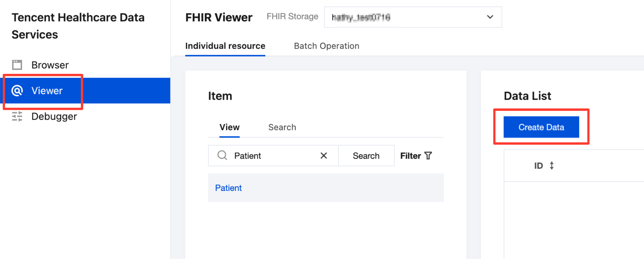
Task: Select the Patient item in results list
Action: (326, 188)
